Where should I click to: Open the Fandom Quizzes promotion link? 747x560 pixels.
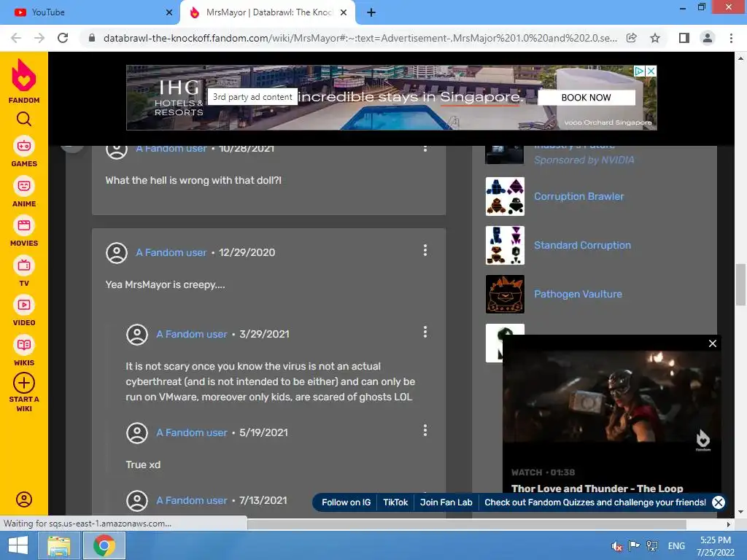(x=595, y=502)
